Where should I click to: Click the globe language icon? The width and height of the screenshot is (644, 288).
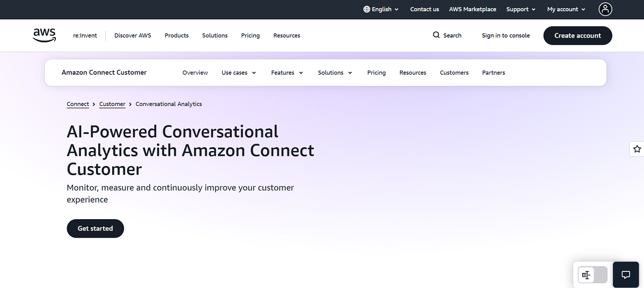[x=367, y=9]
